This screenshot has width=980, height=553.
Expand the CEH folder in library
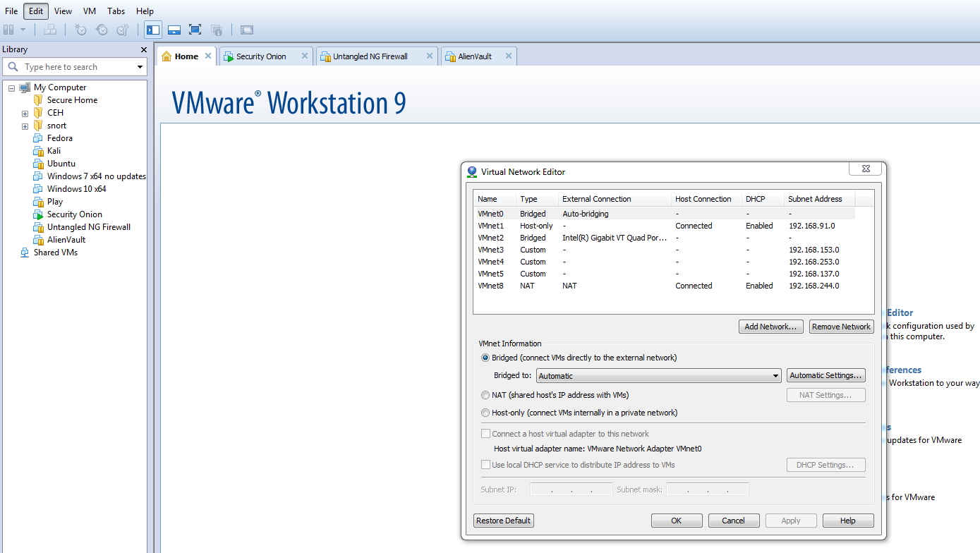25,114
